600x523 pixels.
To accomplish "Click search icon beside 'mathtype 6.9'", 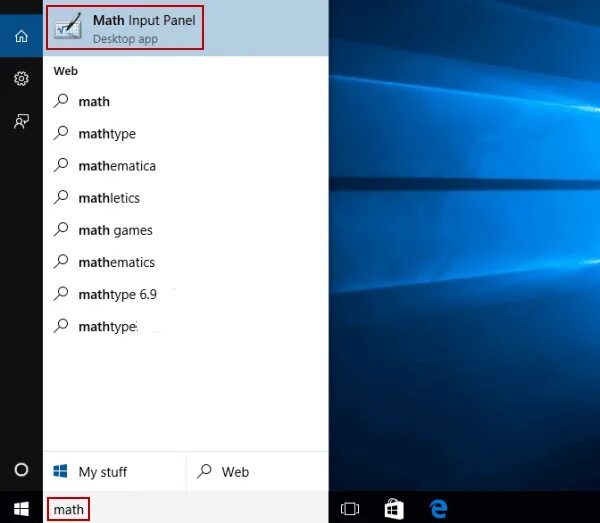I will coord(61,294).
